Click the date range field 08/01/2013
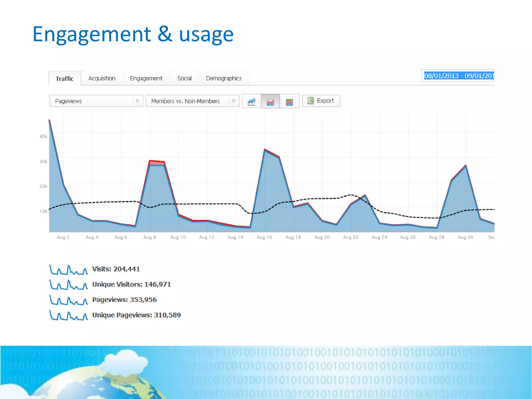Viewport: 532px width, 399px height. [458, 76]
